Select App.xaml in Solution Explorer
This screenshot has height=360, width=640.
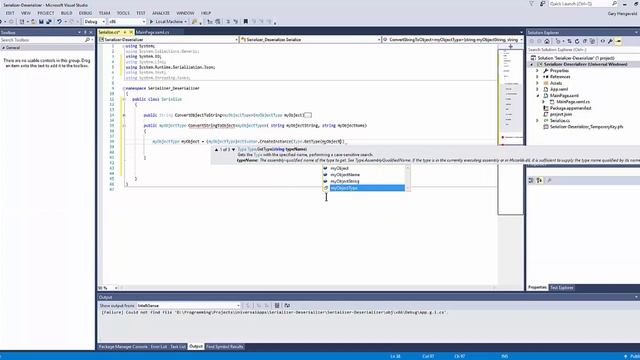559,89
